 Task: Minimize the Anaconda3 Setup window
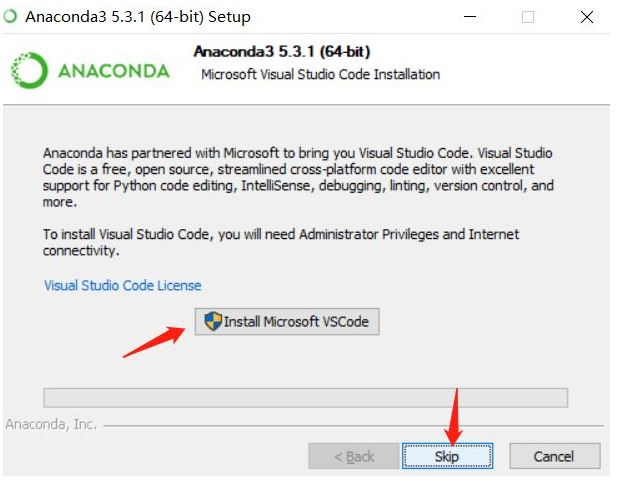pyautogui.click(x=470, y=17)
